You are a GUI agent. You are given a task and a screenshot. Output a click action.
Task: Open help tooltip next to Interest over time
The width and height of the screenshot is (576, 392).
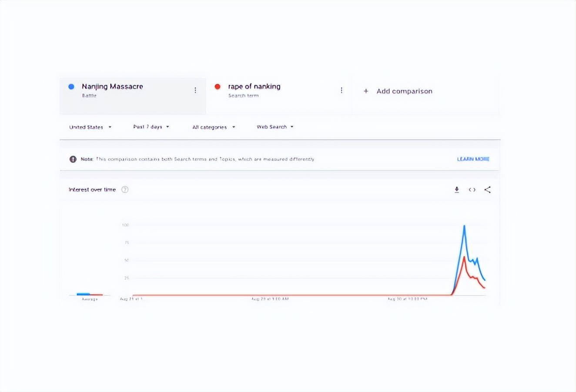pos(125,189)
